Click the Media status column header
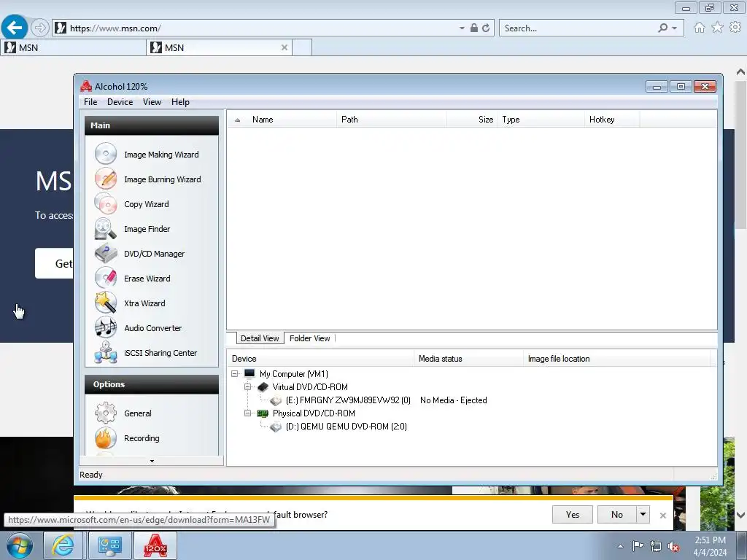This screenshot has height=560, width=747. click(468, 359)
